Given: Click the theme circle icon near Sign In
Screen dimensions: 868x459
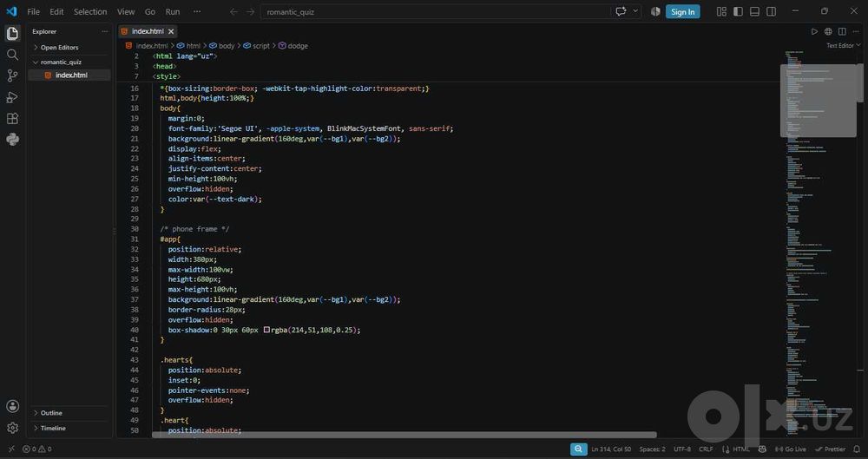Looking at the screenshot, I should click(x=655, y=11).
